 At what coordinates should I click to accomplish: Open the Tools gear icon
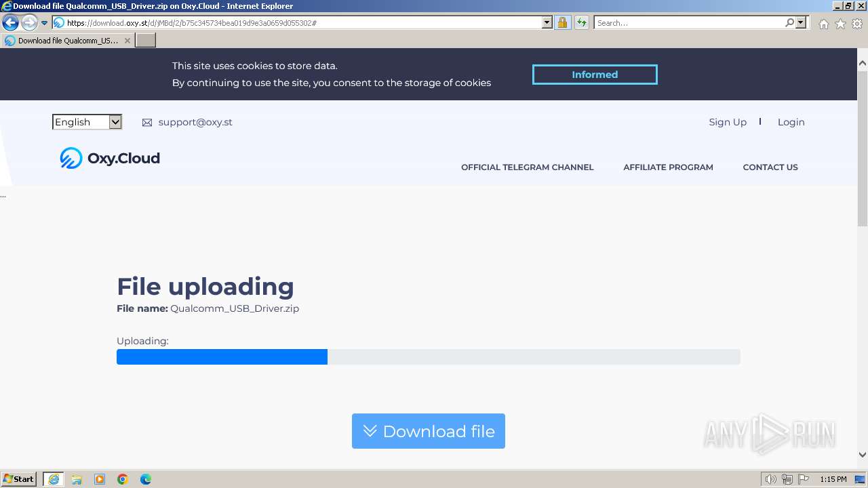(x=858, y=24)
